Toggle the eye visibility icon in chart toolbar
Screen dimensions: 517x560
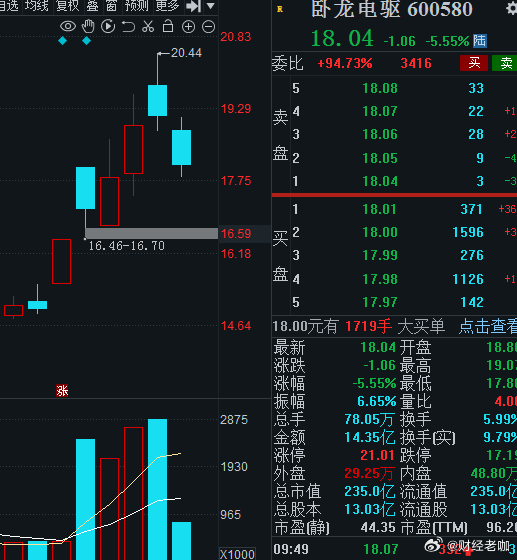[68, 26]
